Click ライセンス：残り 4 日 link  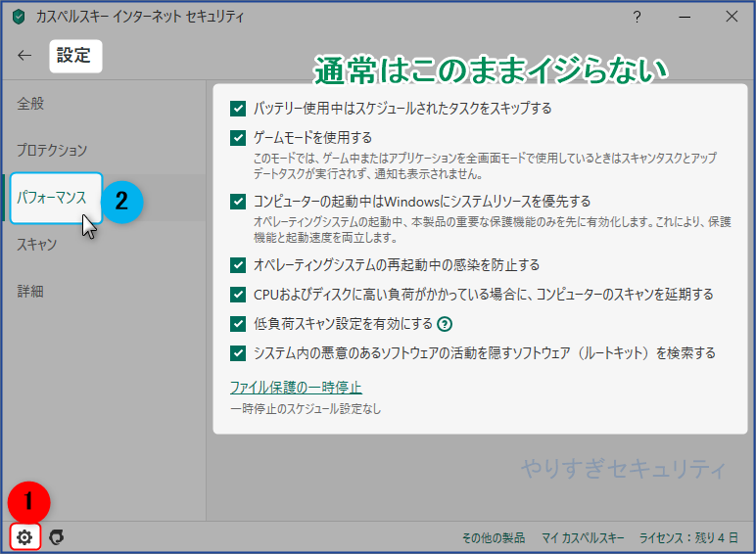point(688,537)
